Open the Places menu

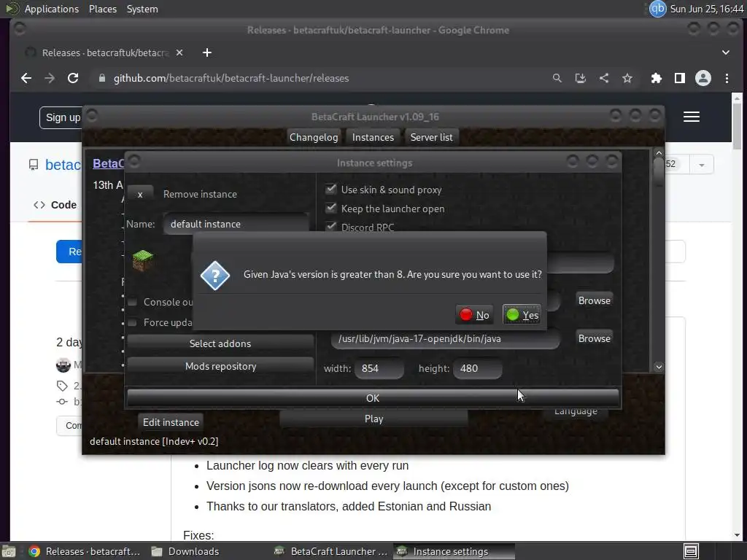pyautogui.click(x=103, y=9)
